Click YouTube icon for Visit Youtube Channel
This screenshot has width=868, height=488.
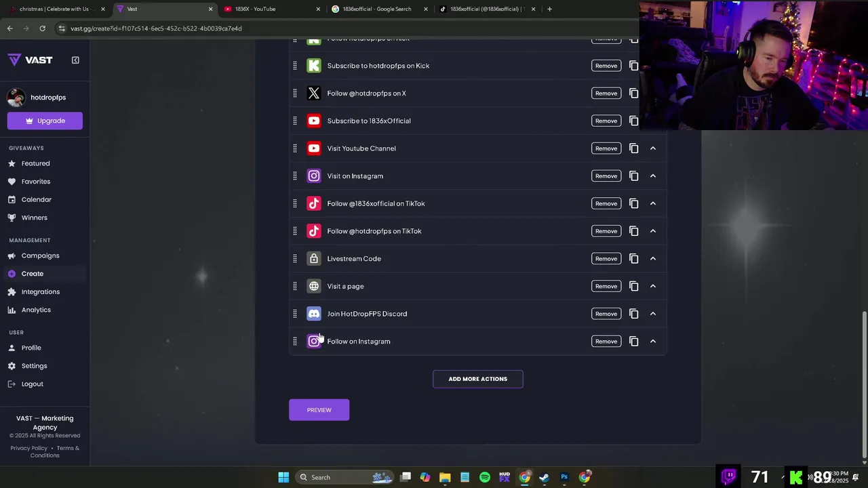point(313,148)
